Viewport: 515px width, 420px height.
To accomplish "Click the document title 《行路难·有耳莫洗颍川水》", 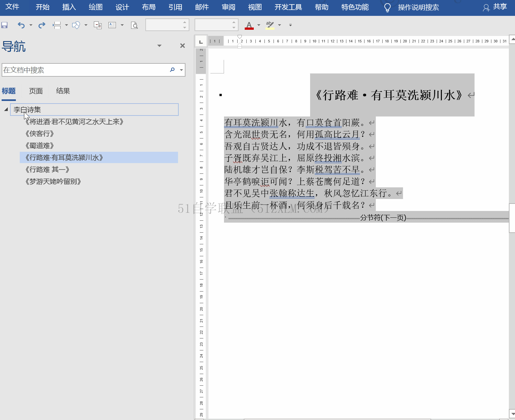I will [389, 95].
